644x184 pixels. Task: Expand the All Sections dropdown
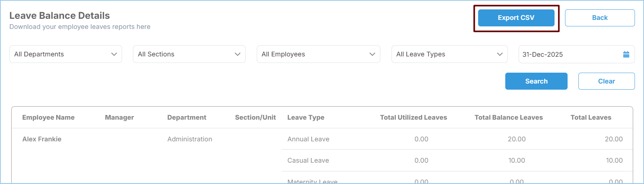189,54
